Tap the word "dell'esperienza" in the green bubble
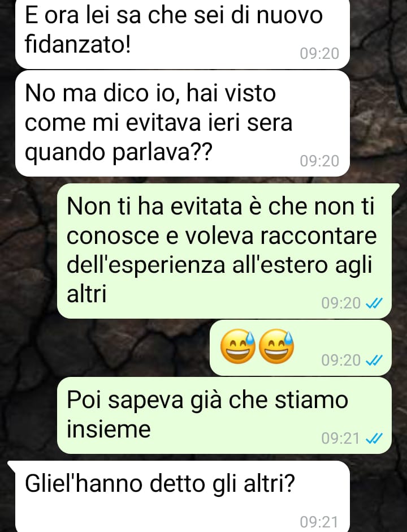 tap(146, 265)
